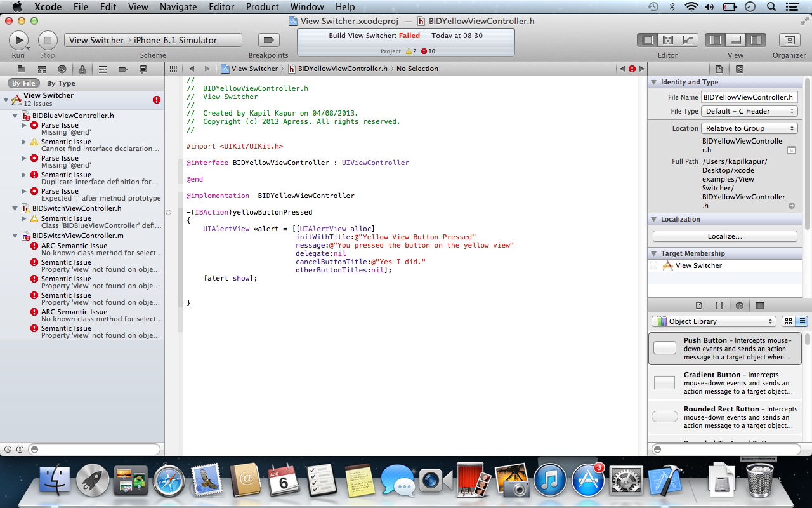Open Safari from the Dock
Image resolution: width=812 pixels, height=508 pixels.
point(169,480)
